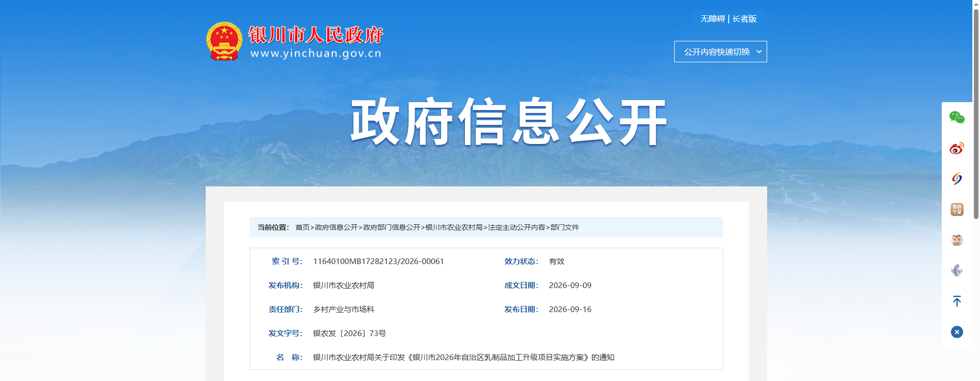Open 政府信息公开 breadcrumb link
The width and height of the screenshot is (980, 381).
[x=336, y=227]
